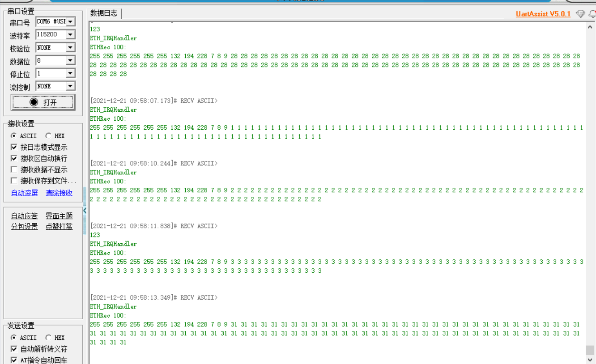Click the diamond icon beside UartAssist version
This screenshot has width=596, height=364.
click(580, 14)
